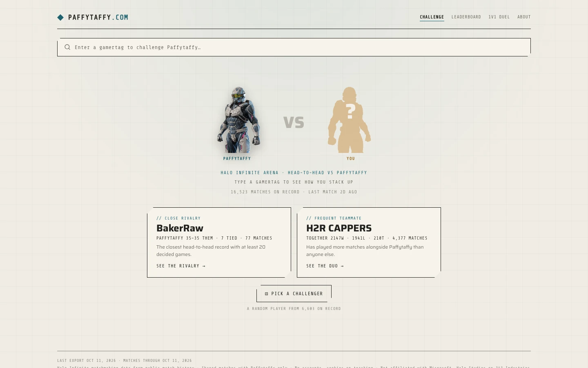Click the '// Frequent Teammate' heading
Image resolution: width=588 pixels, height=368 pixels.
(x=334, y=218)
